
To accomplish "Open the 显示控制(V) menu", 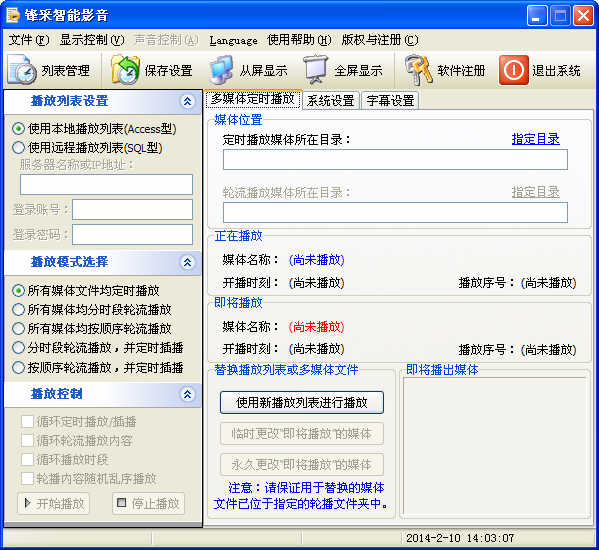I will 92,40.
